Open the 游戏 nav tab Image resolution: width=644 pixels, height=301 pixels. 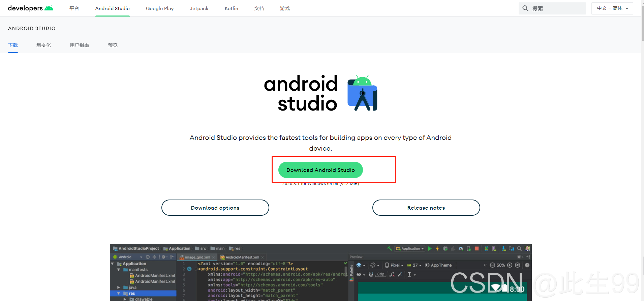(x=285, y=8)
